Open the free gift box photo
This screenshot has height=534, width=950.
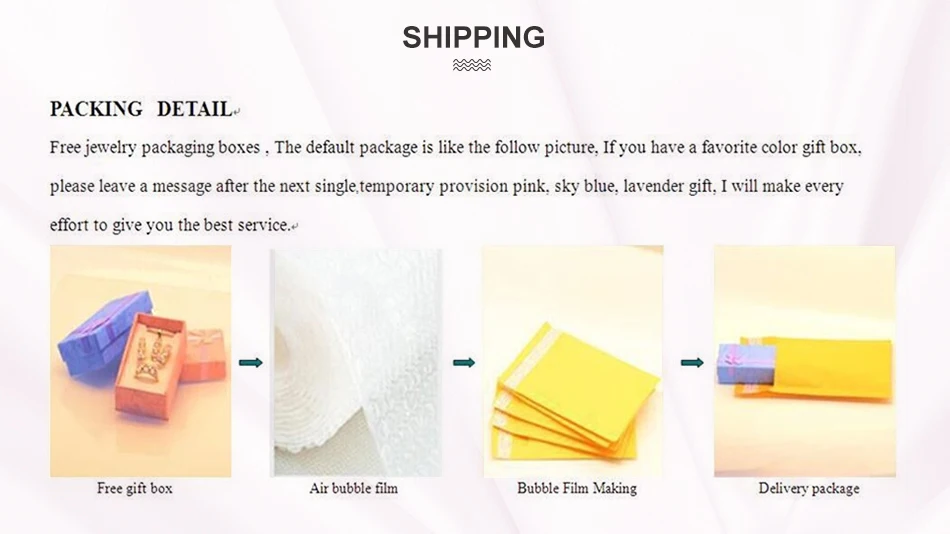coord(141,361)
